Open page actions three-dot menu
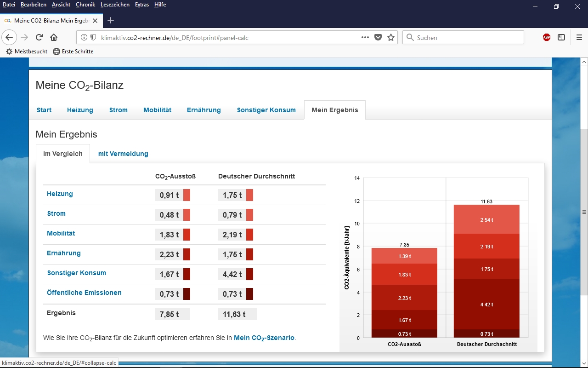The height and width of the screenshot is (368, 588). coord(365,38)
